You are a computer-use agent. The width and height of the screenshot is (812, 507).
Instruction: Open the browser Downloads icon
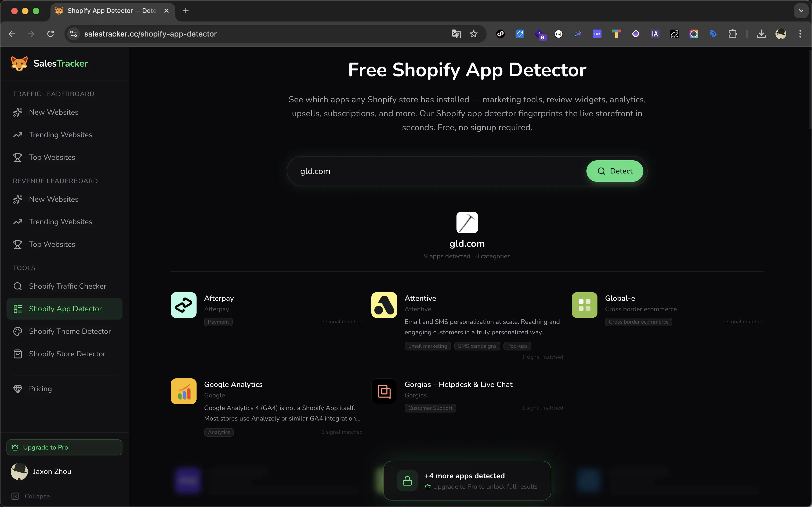pyautogui.click(x=761, y=34)
